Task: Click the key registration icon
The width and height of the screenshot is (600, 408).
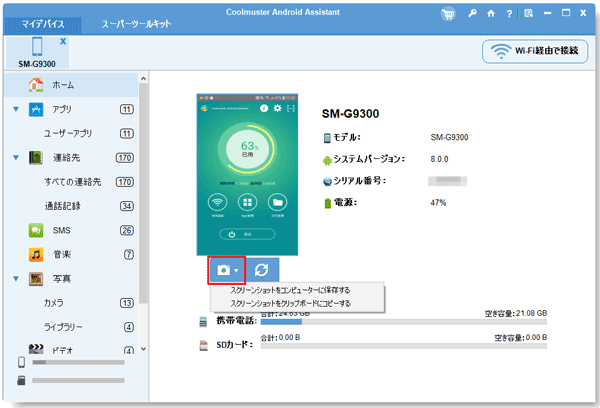Action: (472, 13)
